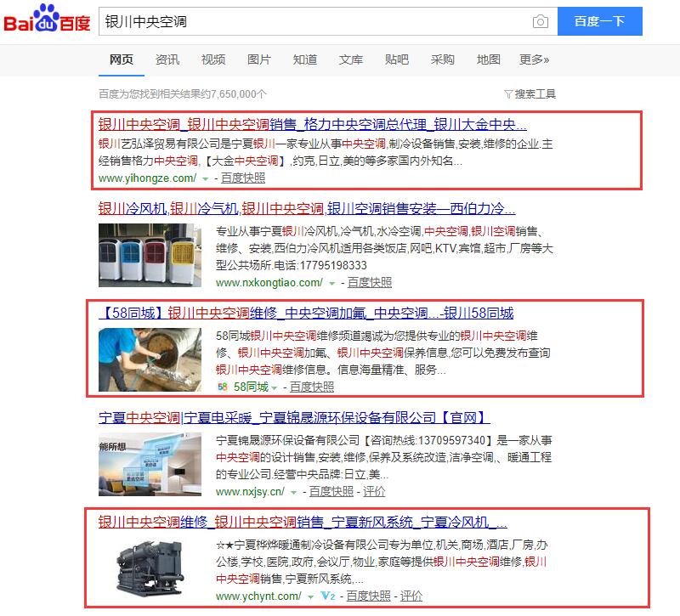This screenshot has width=680, height=616.
Task: Click the 58同城 favicon icon
Action: pos(223,387)
